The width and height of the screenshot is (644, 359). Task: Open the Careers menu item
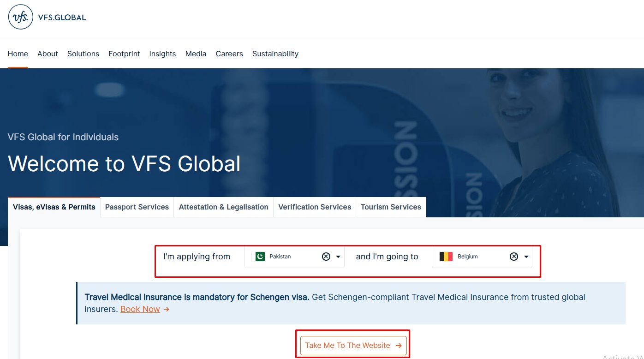click(x=229, y=54)
